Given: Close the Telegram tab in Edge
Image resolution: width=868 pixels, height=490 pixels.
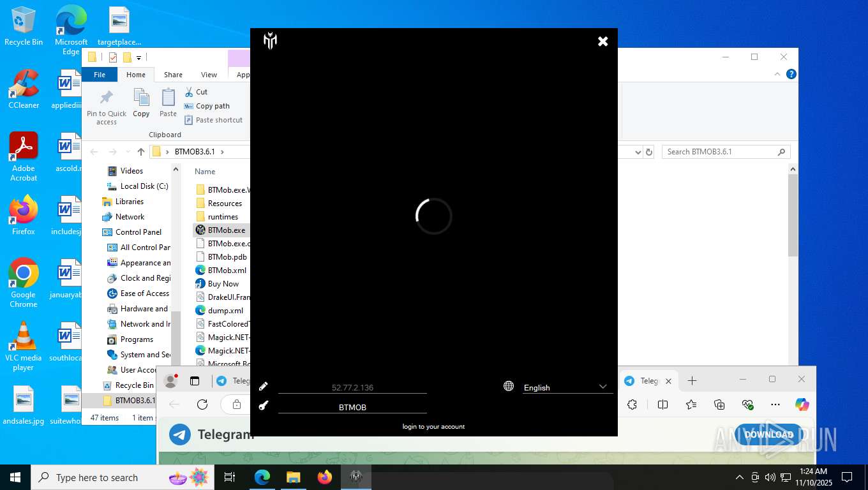Looking at the screenshot, I should coord(668,381).
